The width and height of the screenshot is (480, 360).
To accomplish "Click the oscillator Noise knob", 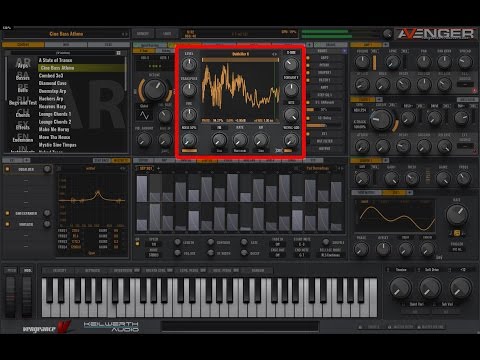I will coord(189,140).
